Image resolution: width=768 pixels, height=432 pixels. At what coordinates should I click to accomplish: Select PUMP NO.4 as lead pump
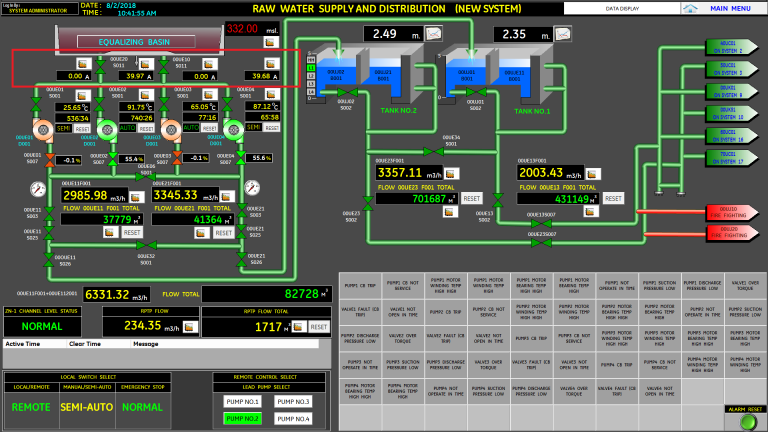pyautogui.click(x=293, y=418)
